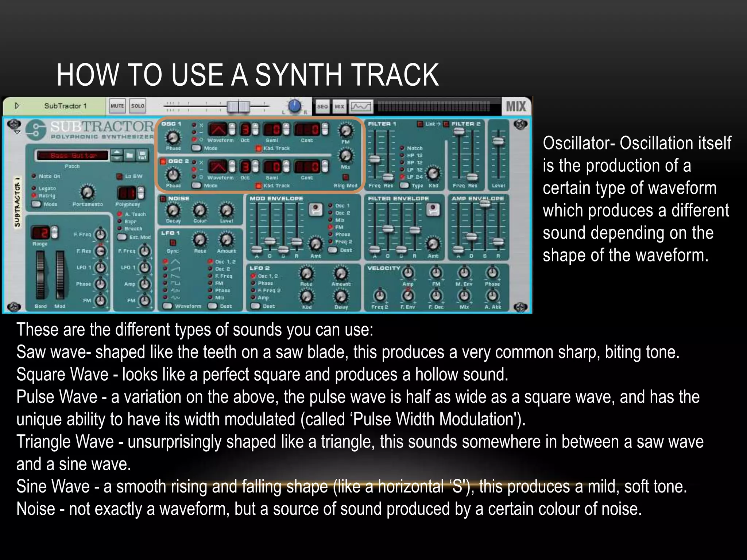The width and height of the screenshot is (747, 560).
Task: Click the Filter 1 Type button
Action: (x=404, y=185)
